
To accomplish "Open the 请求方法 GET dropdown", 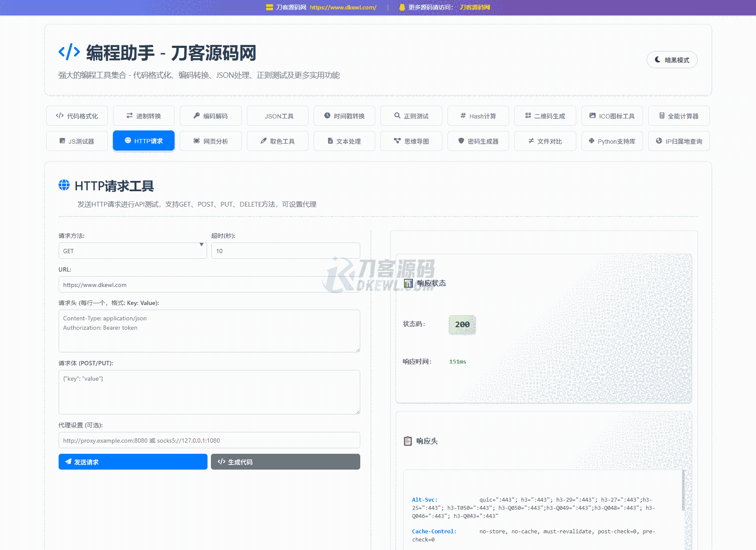I will 133,251.
